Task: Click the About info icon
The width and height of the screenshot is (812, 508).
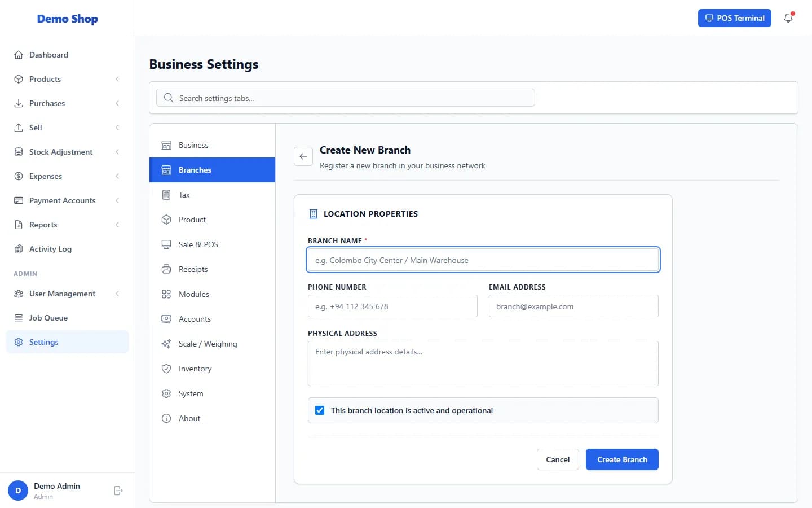Action: point(166,418)
